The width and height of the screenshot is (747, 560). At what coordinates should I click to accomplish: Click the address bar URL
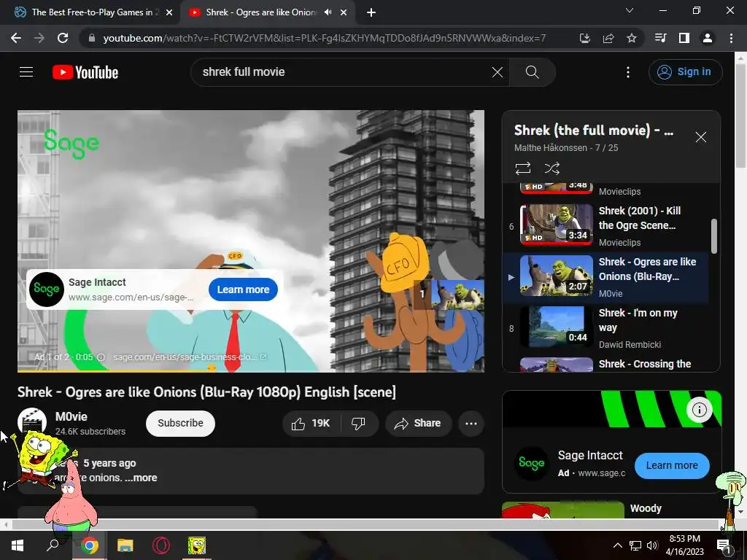pyautogui.click(x=324, y=38)
